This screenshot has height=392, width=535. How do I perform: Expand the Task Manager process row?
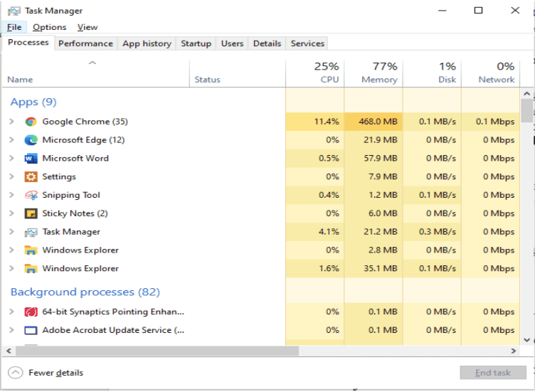pos(11,232)
